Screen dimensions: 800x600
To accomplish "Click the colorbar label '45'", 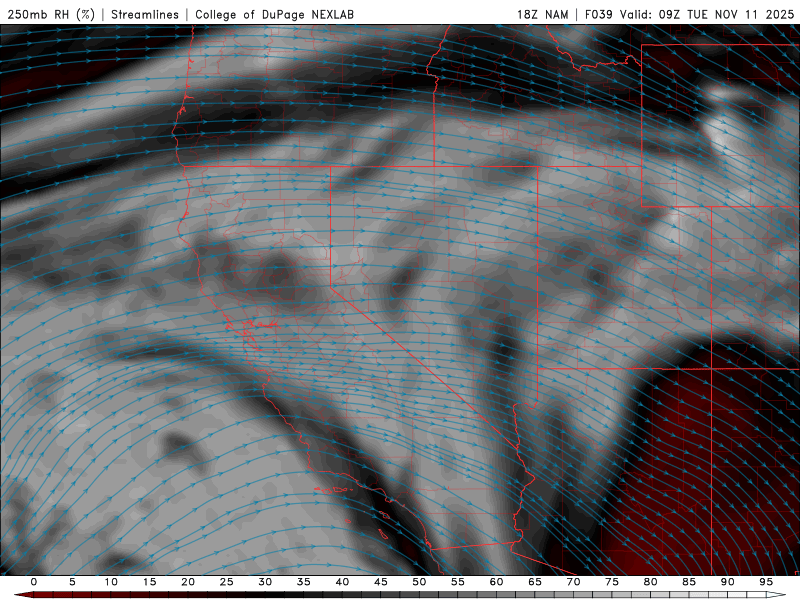I will 381,582.
